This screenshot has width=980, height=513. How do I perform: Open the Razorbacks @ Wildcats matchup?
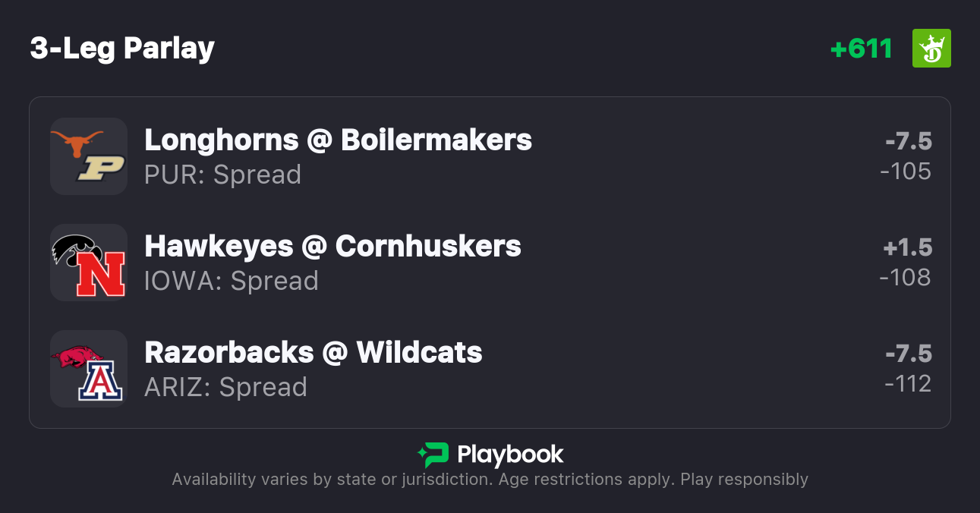tap(313, 353)
